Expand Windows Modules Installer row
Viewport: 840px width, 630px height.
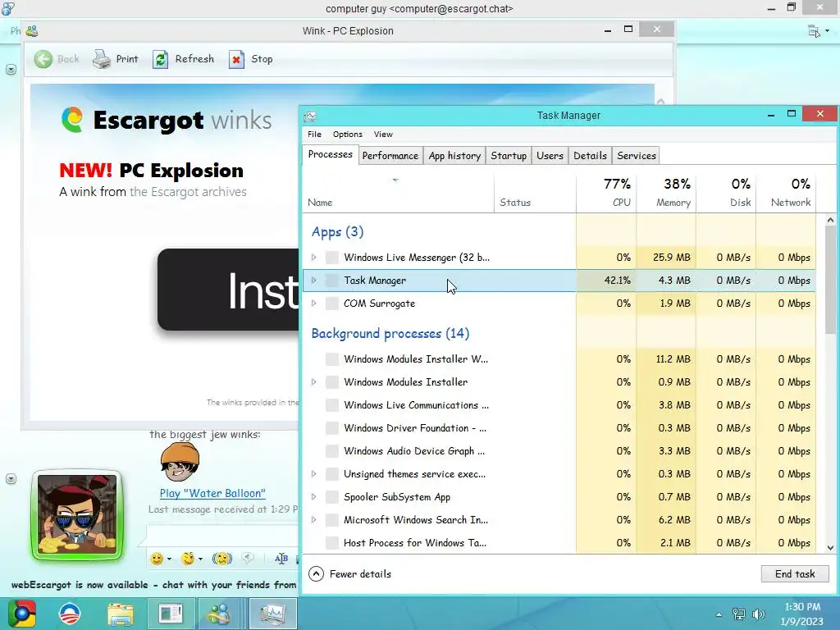(314, 382)
